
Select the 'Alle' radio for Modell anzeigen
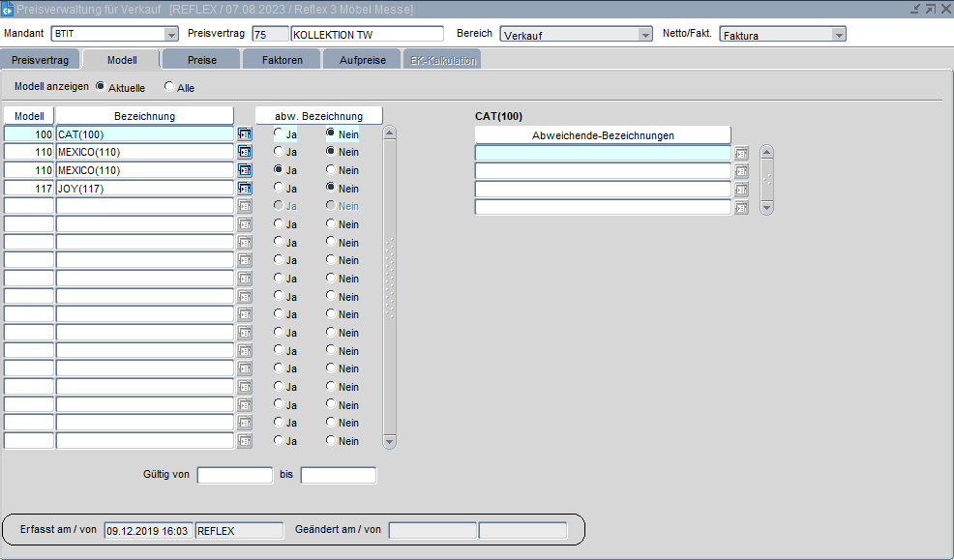pos(170,87)
